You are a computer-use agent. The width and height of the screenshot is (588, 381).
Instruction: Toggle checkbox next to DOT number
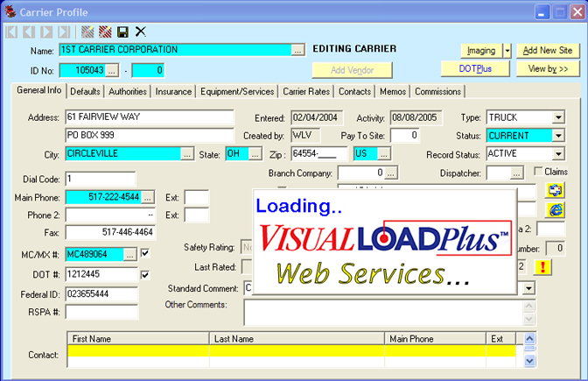[145, 275]
